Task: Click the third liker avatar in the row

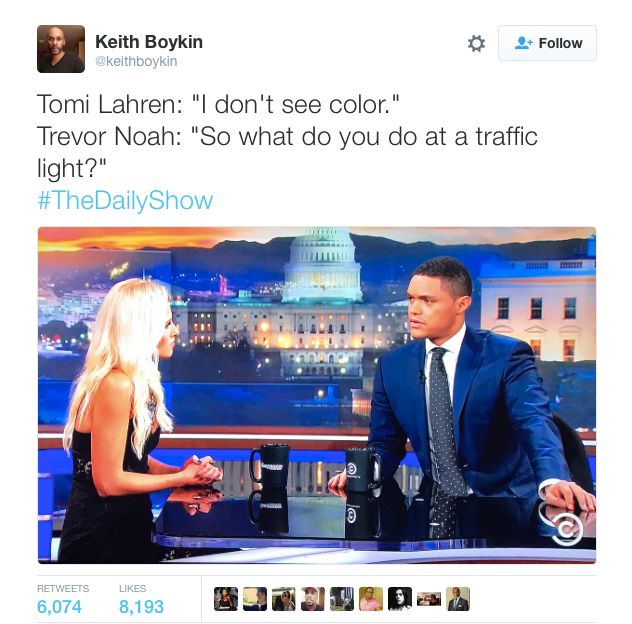Action: pyautogui.click(x=284, y=599)
